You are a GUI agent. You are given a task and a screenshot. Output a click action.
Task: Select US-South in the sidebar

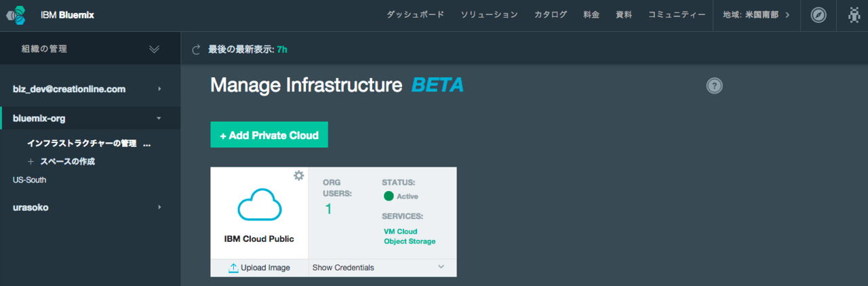pyautogui.click(x=30, y=180)
